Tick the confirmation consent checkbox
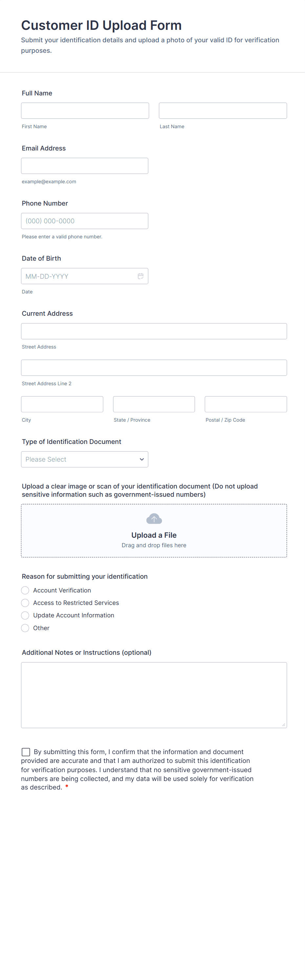305x980 pixels. 26,752
